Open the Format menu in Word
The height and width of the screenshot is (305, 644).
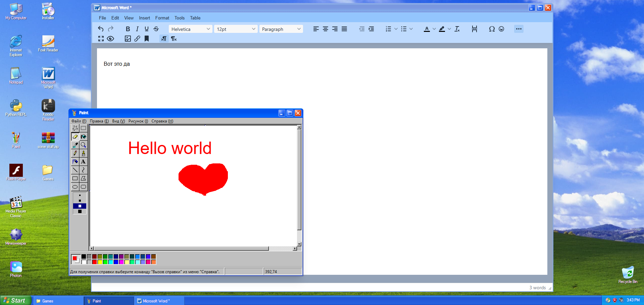[x=162, y=18]
